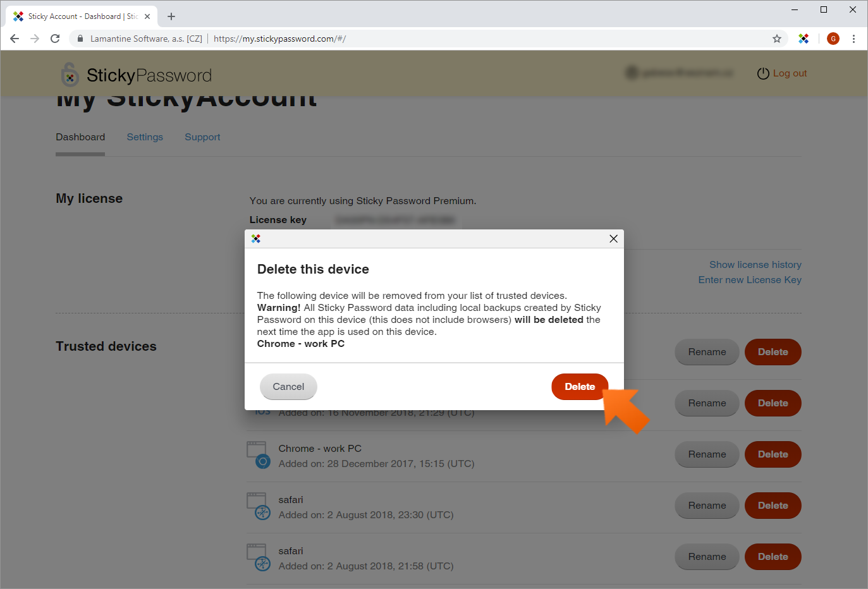The height and width of the screenshot is (589, 868).
Task: Select the Sticky Account - Dashboard browser tab
Action: (82, 16)
